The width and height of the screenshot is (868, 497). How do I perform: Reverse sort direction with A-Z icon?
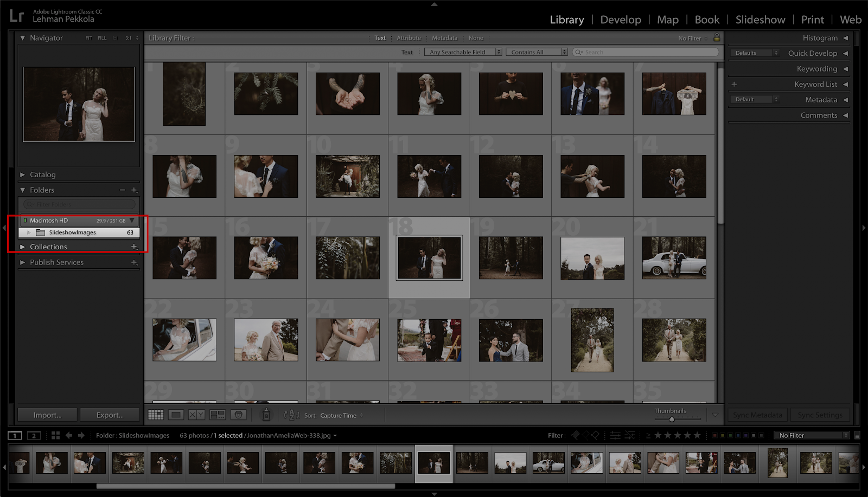point(291,415)
